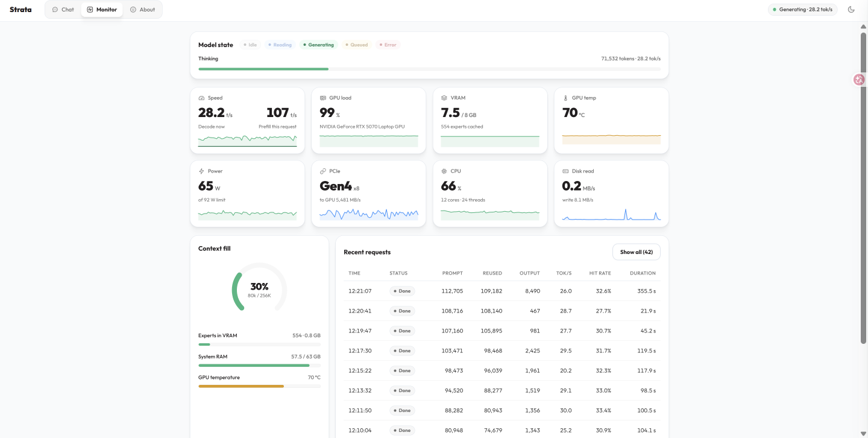Click the PCIe throughput sparkline chart
The height and width of the screenshot is (438, 868).
click(x=368, y=214)
